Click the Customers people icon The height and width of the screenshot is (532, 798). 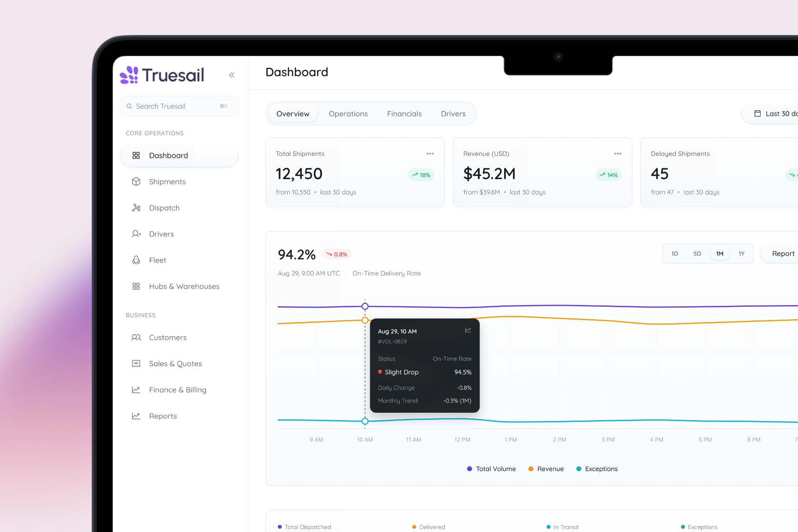pyautogui.click(x=136, y=337)
